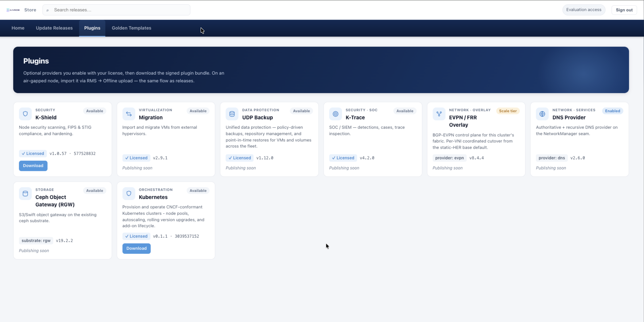Click 'Publishing soon' on the DNS Provider card

pyautogui.click(x=551, y=168)
